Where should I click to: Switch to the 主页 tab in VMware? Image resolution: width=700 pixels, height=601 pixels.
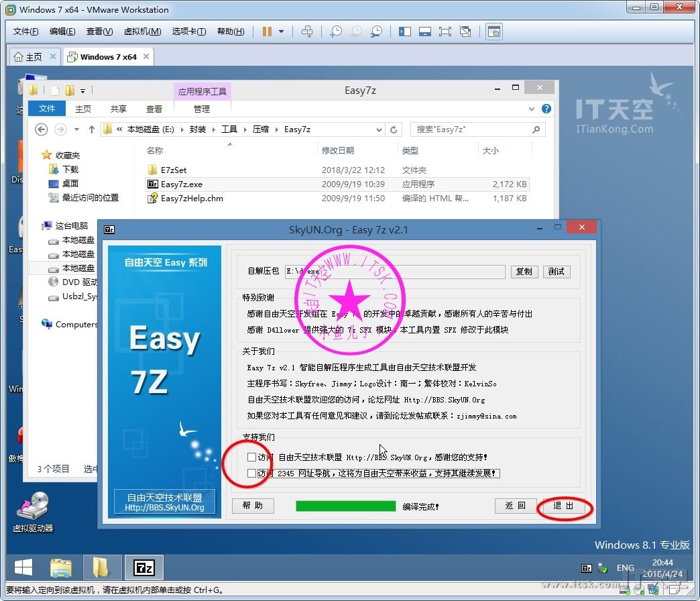click(34, 57)
